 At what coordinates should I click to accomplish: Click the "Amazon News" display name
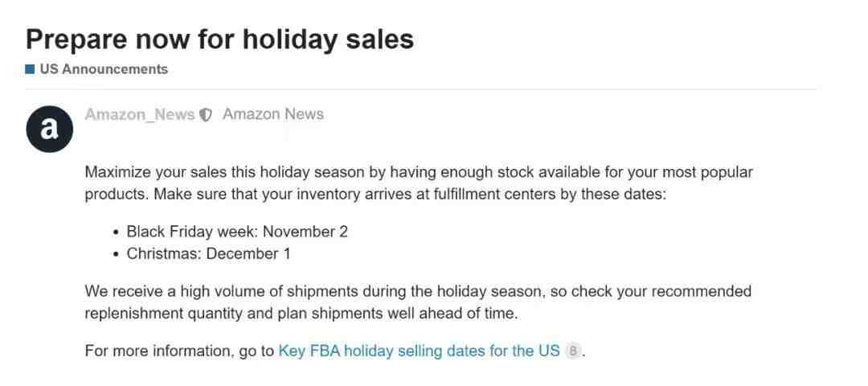click(273, 114)
